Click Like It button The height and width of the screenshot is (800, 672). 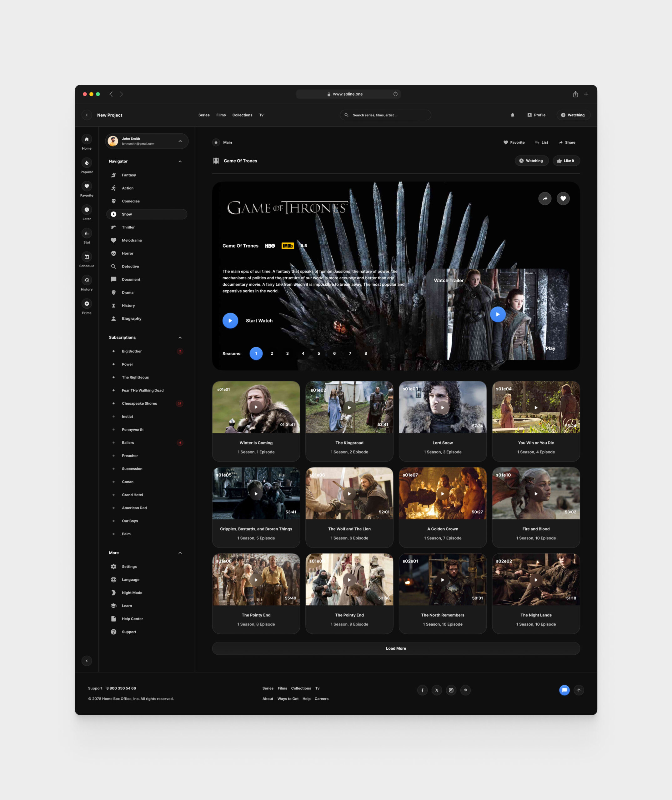pyautogui.click(x=566, y=161)
